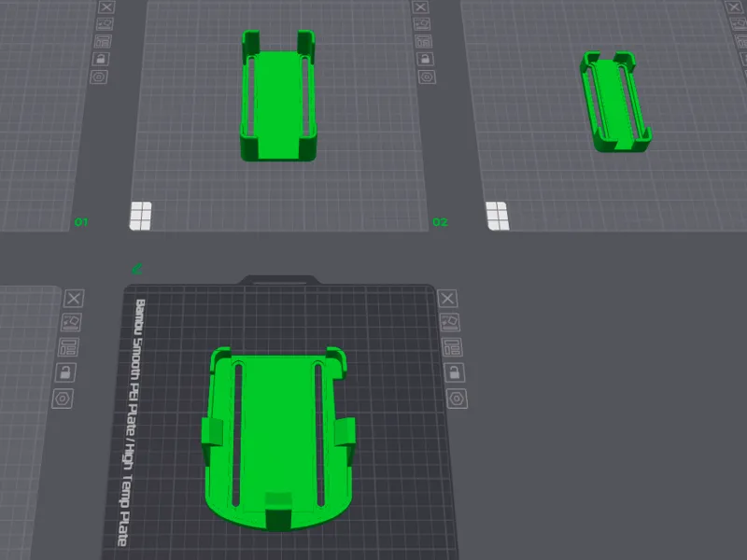Toggle lock beside tall narrow model plate
Screen dimensions: 747x560
(425, 59)
